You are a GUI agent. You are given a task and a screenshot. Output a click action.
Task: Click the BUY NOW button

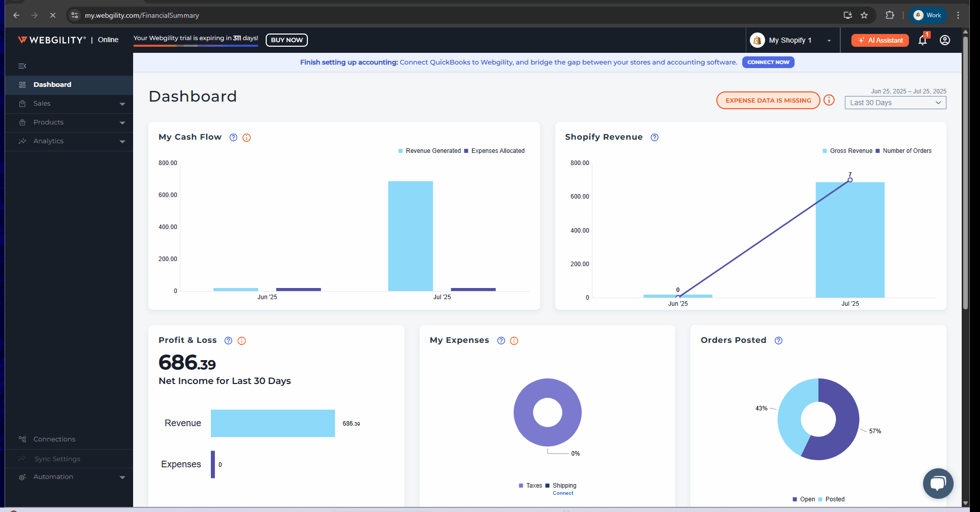pyautogui.click(x=287, y=40)
